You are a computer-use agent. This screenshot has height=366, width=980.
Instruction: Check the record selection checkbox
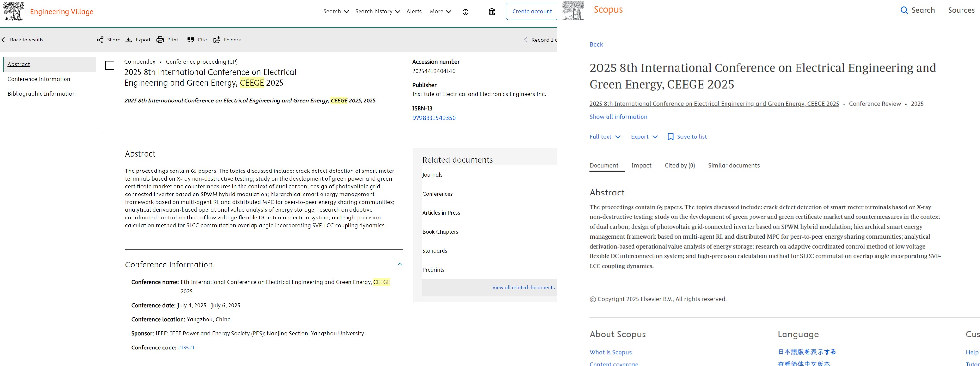110,65
